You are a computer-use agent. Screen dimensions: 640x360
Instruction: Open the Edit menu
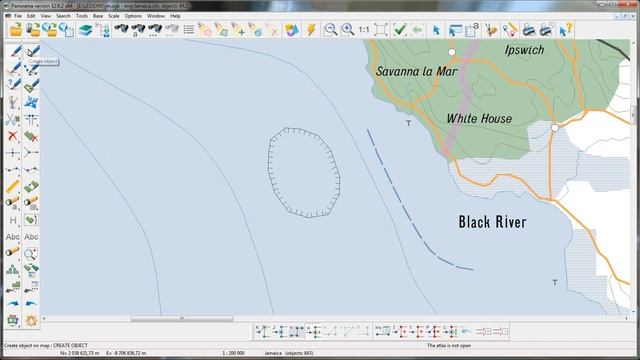point(31,16)
